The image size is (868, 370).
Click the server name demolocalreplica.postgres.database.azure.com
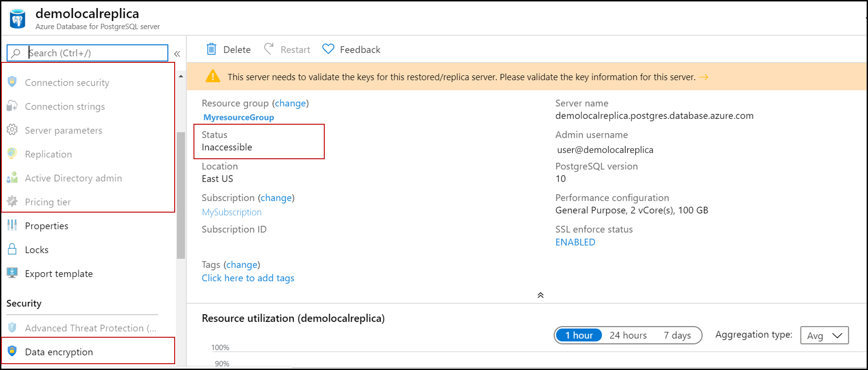654,116
